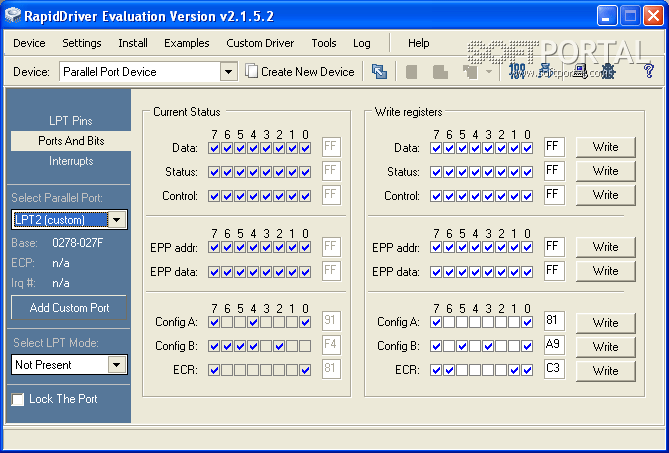669x453 pixels.
Task: Click the RapidDriver chip icon in title bar
Action: (x=13, y=16)
